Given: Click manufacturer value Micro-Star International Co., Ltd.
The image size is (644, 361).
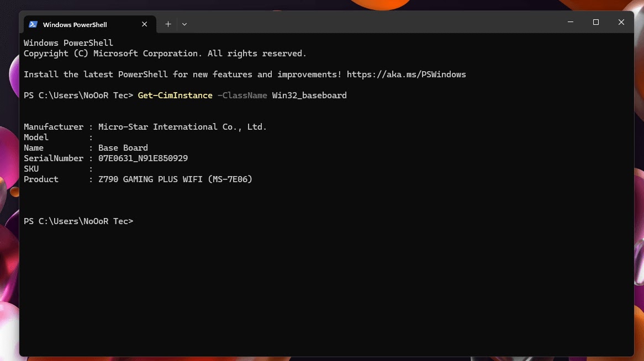Looking at the screenshot, I should 182,127.
